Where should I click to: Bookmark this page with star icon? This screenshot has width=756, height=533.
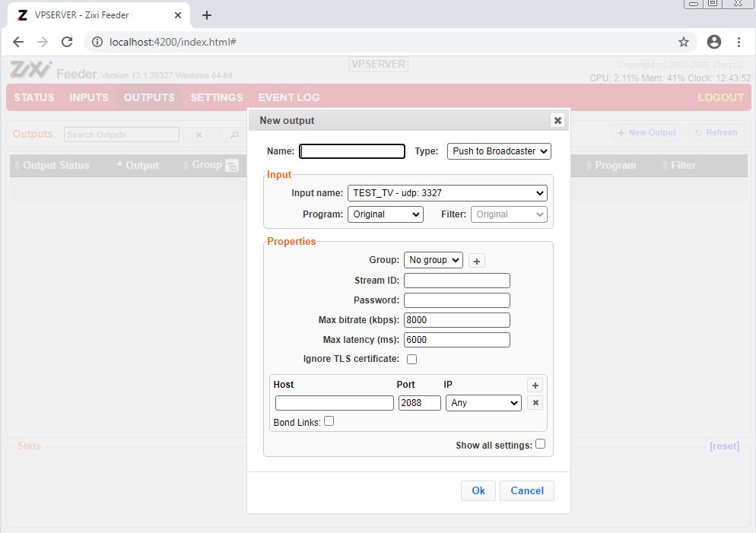[683, 42]
